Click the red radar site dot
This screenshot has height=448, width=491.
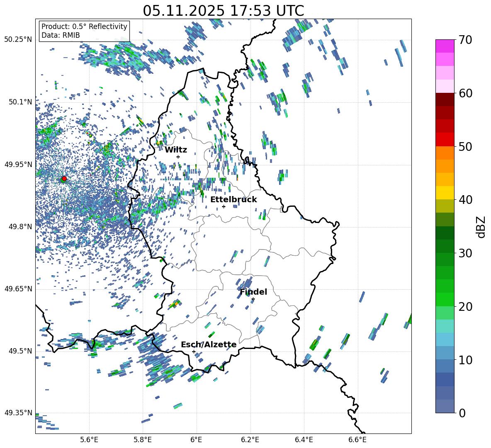click(64, 179)
